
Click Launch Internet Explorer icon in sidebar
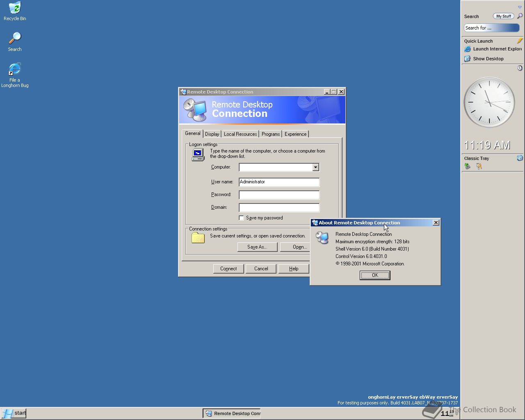coord(467,49)
